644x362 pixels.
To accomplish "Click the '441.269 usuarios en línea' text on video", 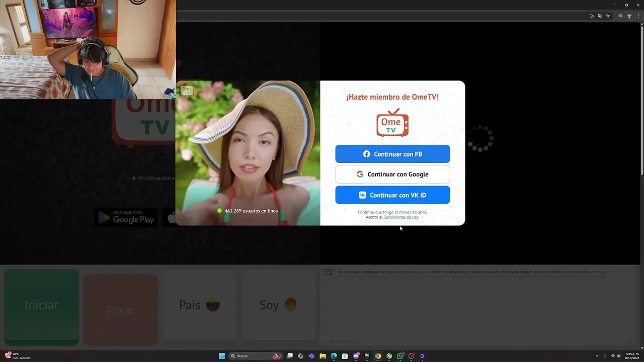I will 251,211.
